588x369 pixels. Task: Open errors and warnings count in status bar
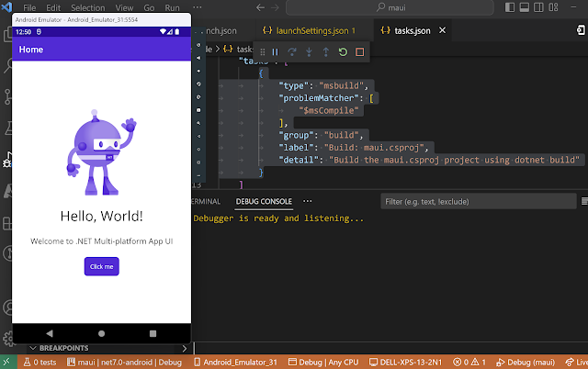pyautogui.click(x=469, y=363)
